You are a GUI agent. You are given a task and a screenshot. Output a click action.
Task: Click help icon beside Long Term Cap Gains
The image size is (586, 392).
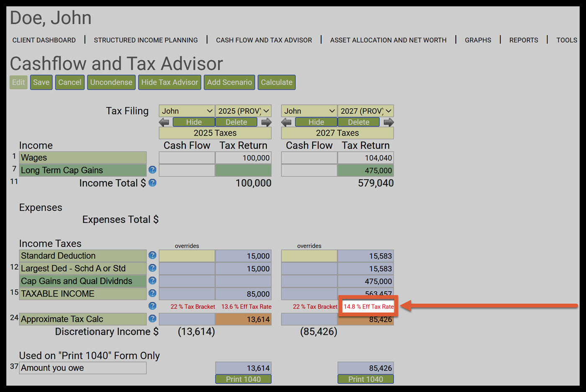tap(152, 170)
